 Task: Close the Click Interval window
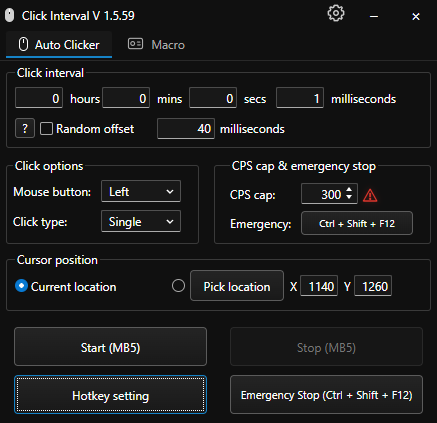coord(416,16)
